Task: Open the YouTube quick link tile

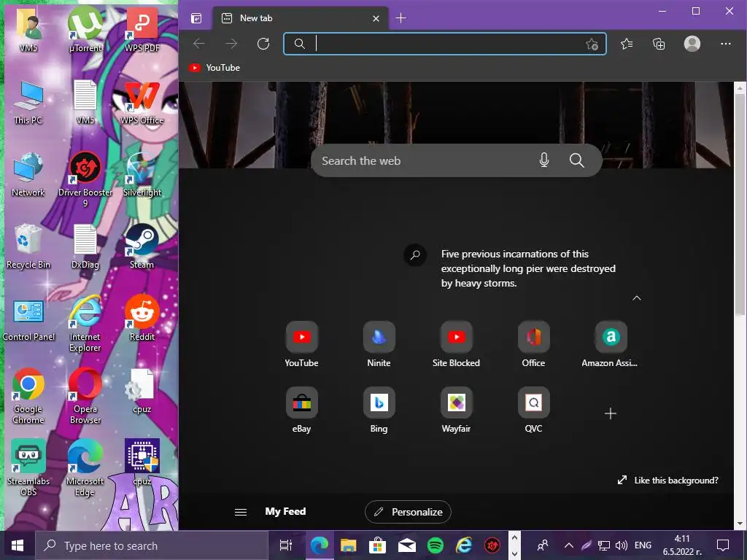Action: click(x=301, y=344)
